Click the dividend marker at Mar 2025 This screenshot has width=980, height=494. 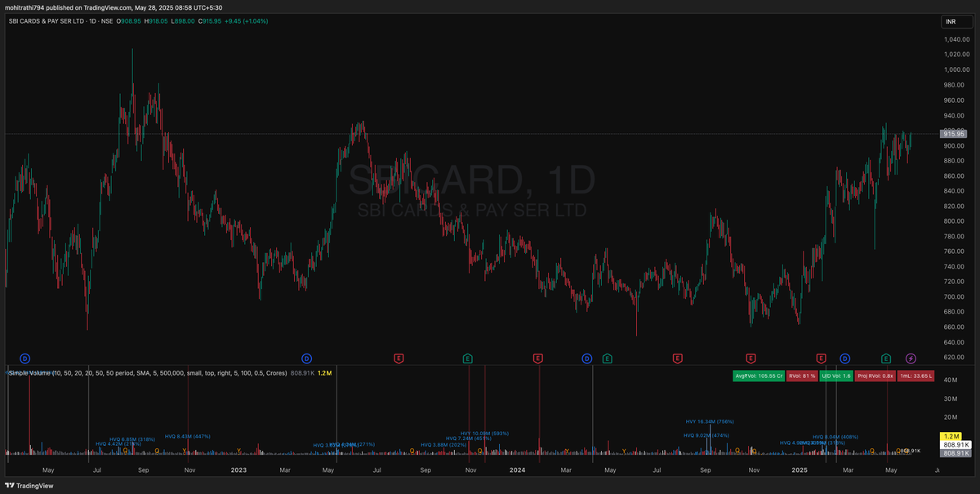(x=845, y=358)
